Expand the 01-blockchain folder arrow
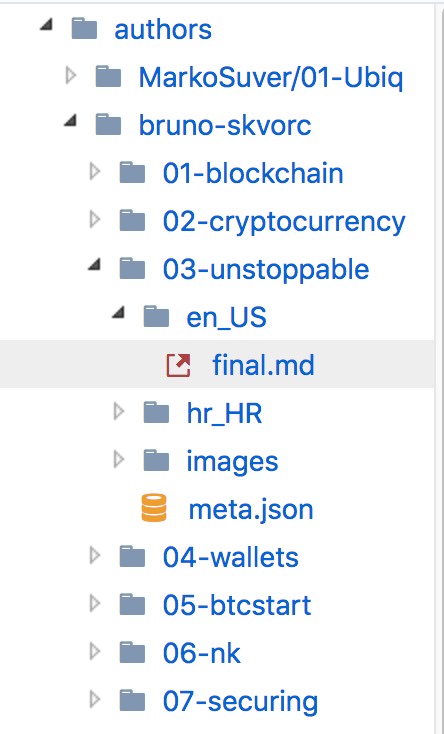 95,172
